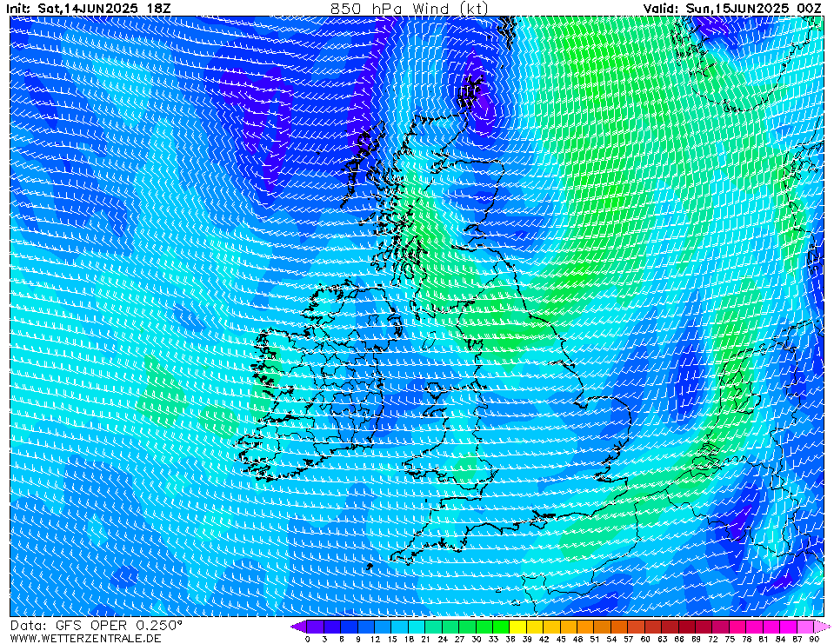The height and width of the screenshot is (644, 834).
Task: Select the yellow 36–39 kt legend swatch
Action: pos(518,627)
